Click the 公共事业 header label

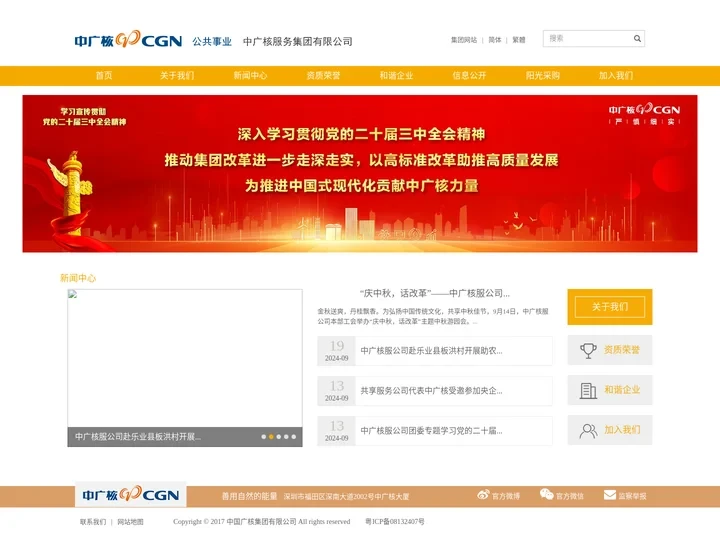[212, 41]
